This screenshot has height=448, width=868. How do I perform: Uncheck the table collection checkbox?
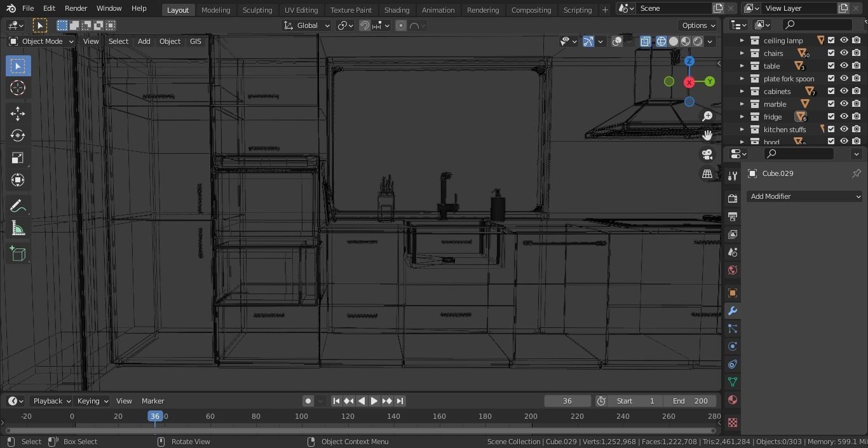831,65
